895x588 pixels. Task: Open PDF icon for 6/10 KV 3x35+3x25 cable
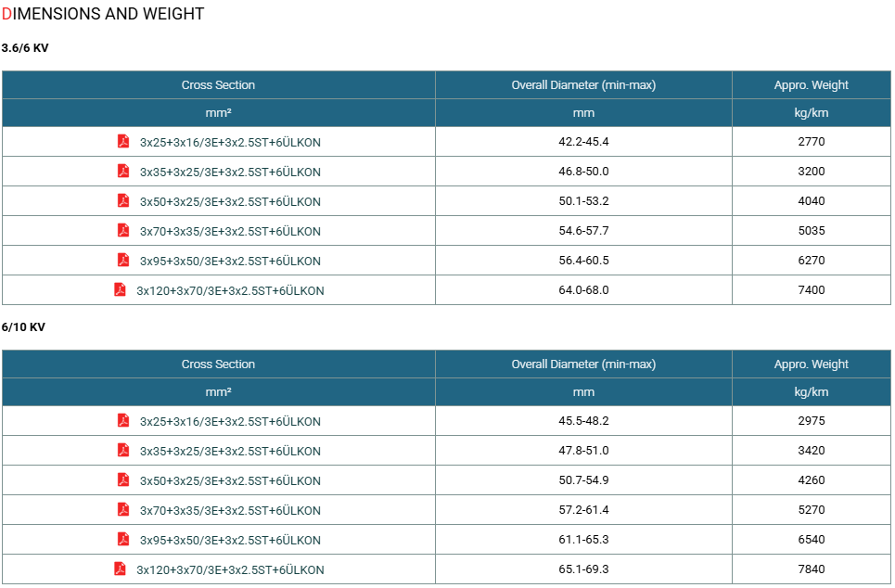[123, 450]
